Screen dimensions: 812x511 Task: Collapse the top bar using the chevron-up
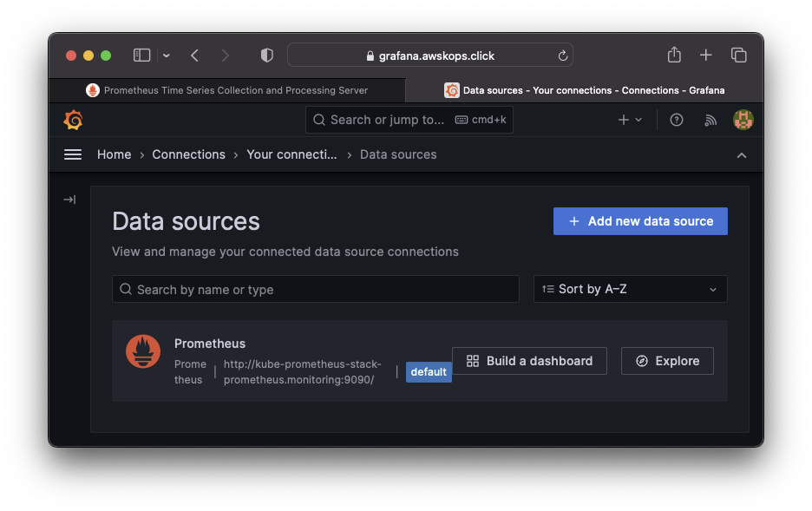coord(742,155)
